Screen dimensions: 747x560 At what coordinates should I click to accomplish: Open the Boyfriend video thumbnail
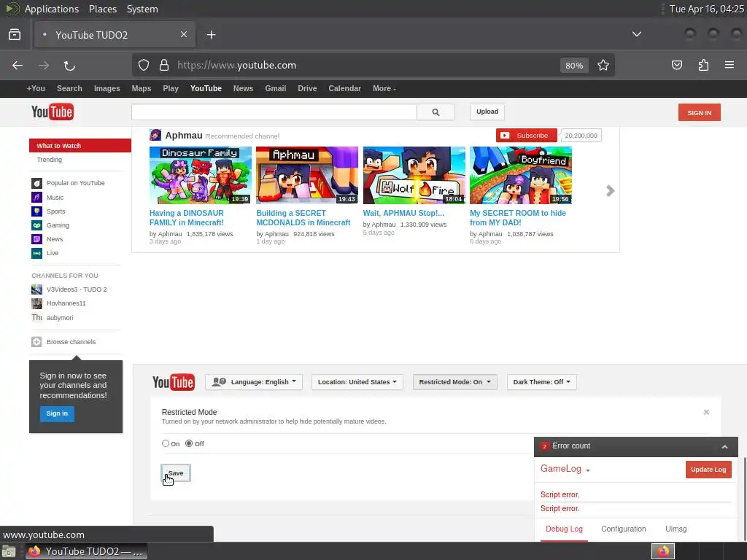[x=521, y=175]
